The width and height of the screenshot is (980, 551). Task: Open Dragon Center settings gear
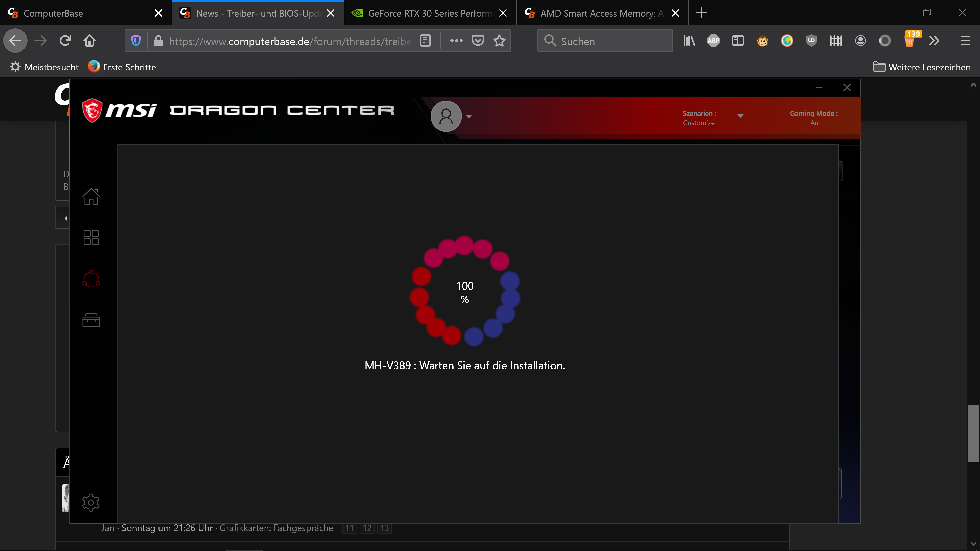91,502
